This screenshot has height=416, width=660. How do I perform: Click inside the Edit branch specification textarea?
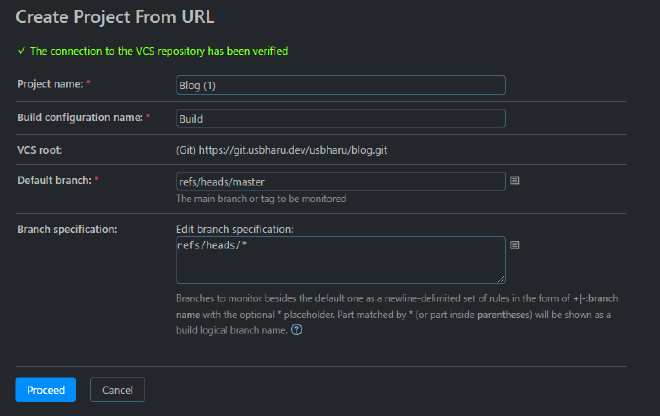click(340, 260)
